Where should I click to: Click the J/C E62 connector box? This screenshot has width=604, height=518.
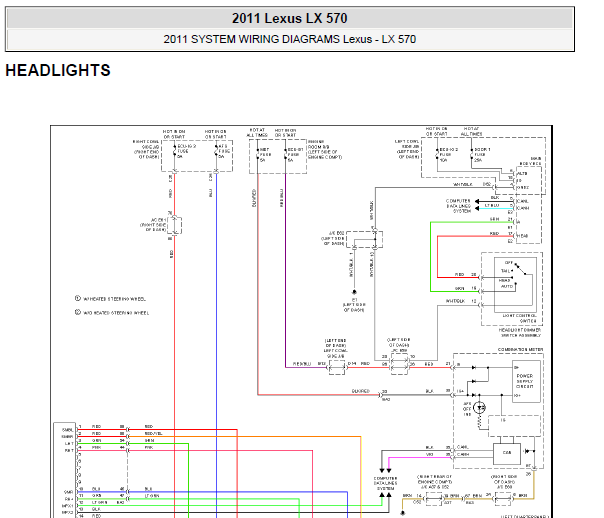(x=364, y=240)
